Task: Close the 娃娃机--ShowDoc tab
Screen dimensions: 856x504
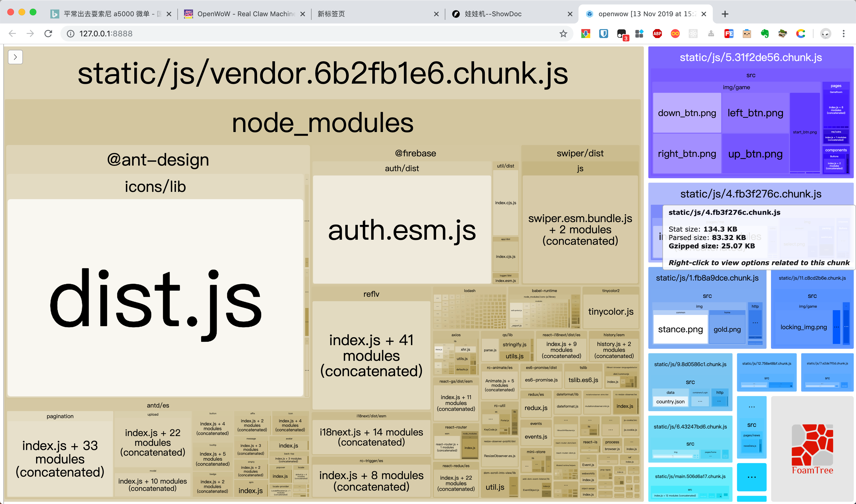Action: (x=570, y=14)
